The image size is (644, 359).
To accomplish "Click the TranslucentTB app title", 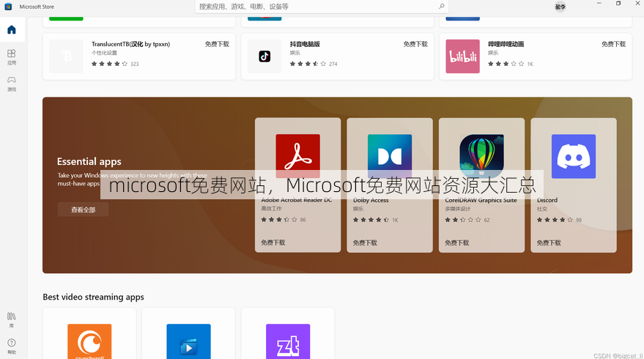I will click(x=130, y=44).
